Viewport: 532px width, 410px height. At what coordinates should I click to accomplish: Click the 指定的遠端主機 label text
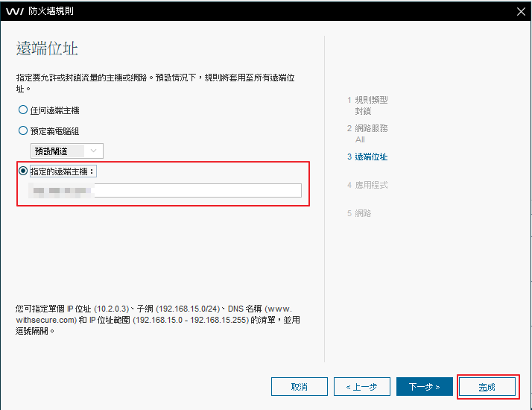click(x=63, y=171)
